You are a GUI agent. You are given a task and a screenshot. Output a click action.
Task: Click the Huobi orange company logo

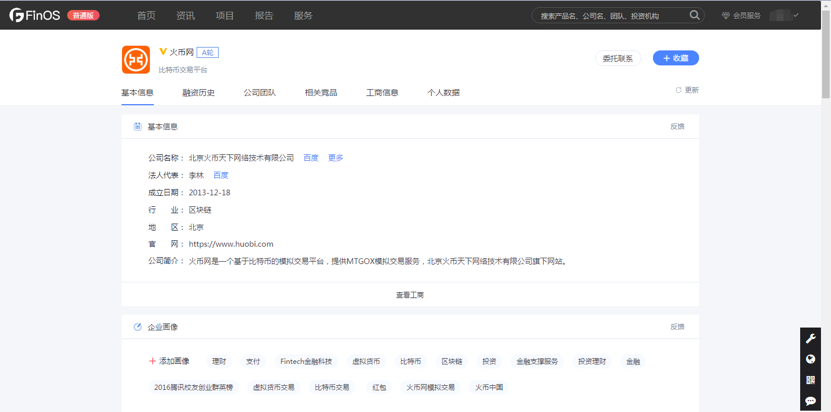(136, 59)
